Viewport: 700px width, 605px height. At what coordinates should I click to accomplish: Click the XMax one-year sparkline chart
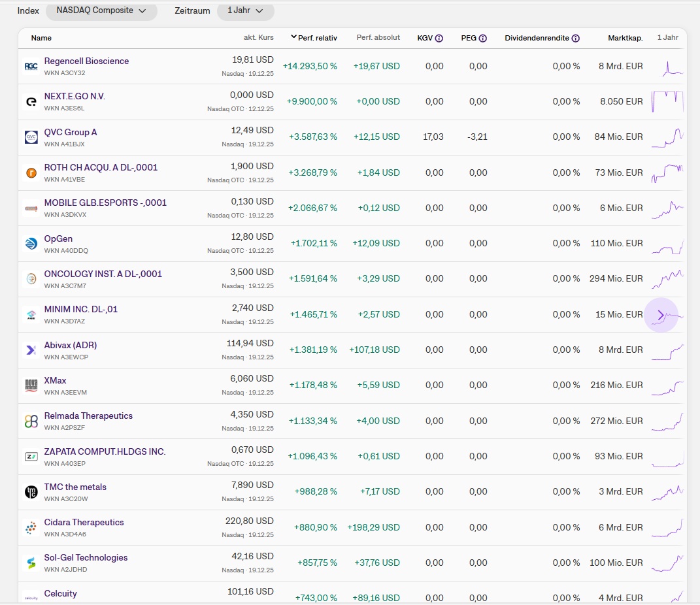point(667,386)
